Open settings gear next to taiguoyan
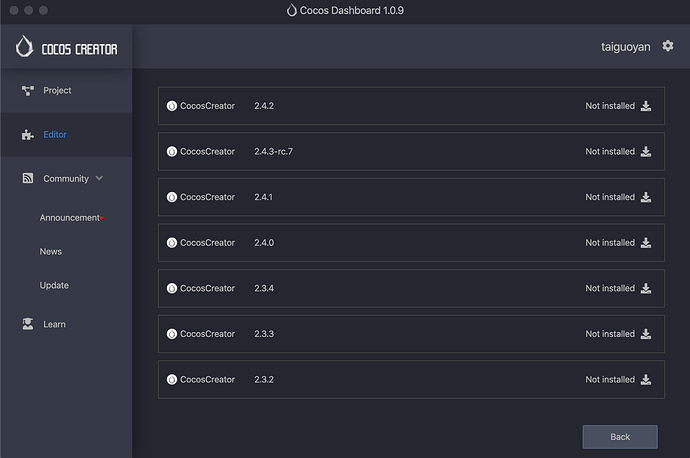Image resolution: width=690 pixels, height=458 pixels. click(x=668, y=46)
